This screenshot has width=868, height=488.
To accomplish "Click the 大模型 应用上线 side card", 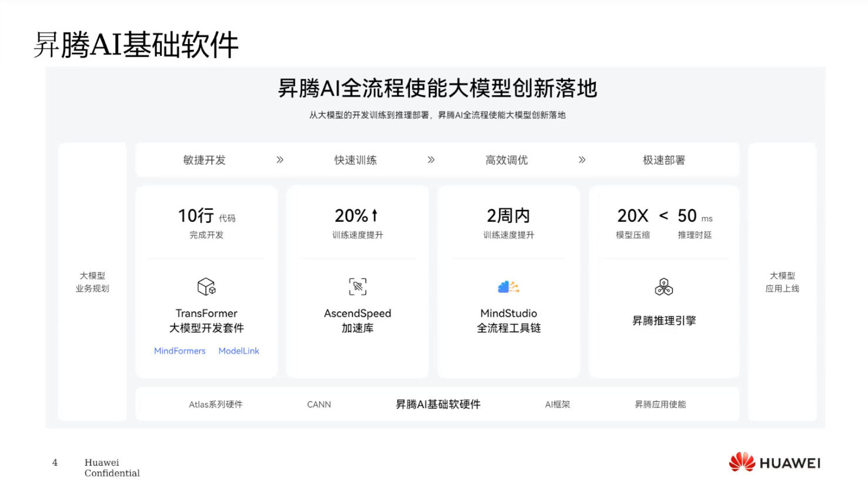I will point(782,282).
